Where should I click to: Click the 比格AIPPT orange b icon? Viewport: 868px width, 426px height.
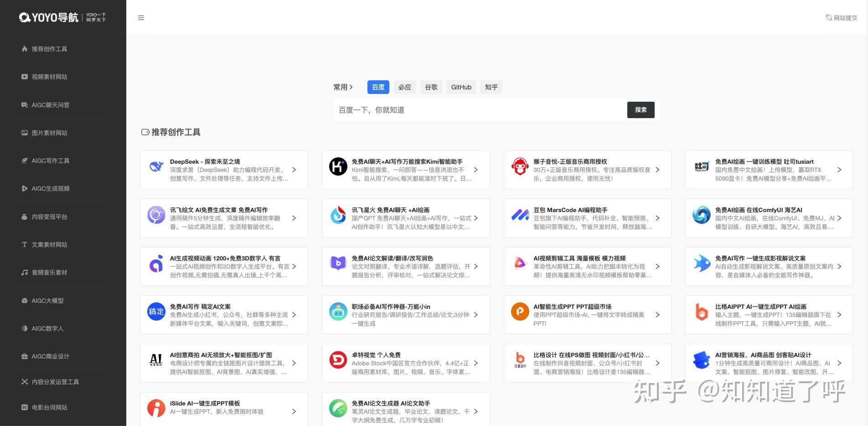coord(702,312)
